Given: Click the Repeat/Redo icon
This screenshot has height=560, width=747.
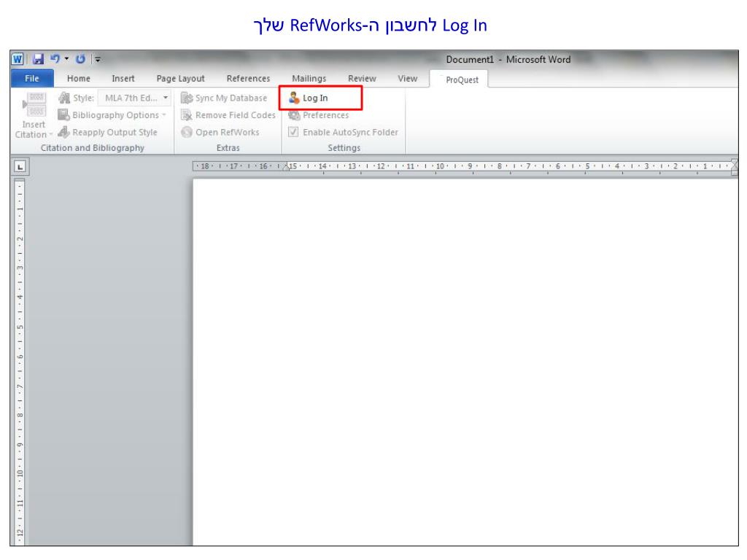Looking at the screenshot, I should click(x=80, y=58).
